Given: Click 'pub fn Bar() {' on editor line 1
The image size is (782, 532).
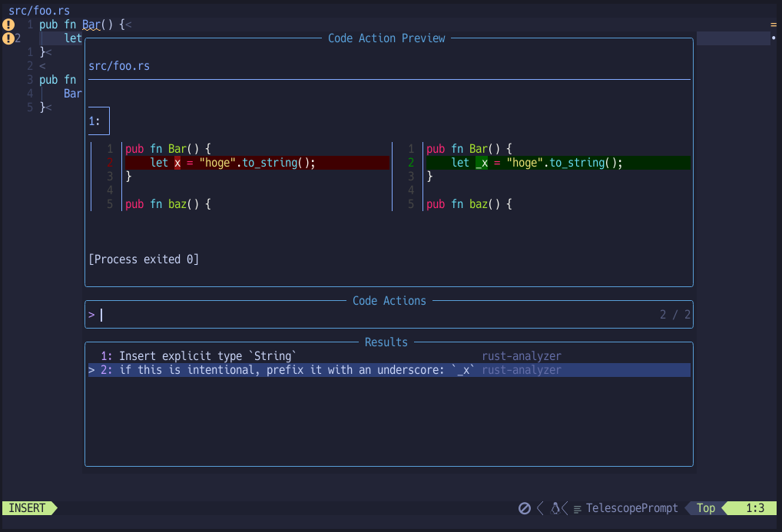Looking at the screenshot, I should coord(82,25).
